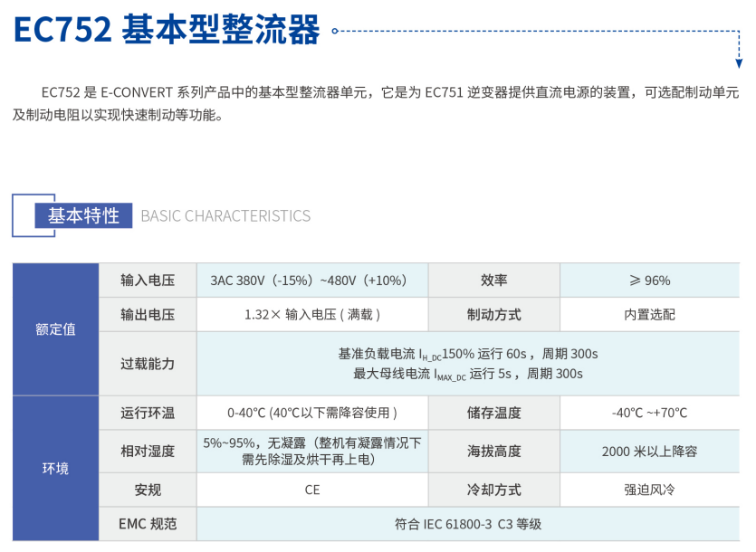This screenshot has height=552, width=756.
Task: Select the 额定值 category cell
Action: pyautogui.click(x=55, y=329)
